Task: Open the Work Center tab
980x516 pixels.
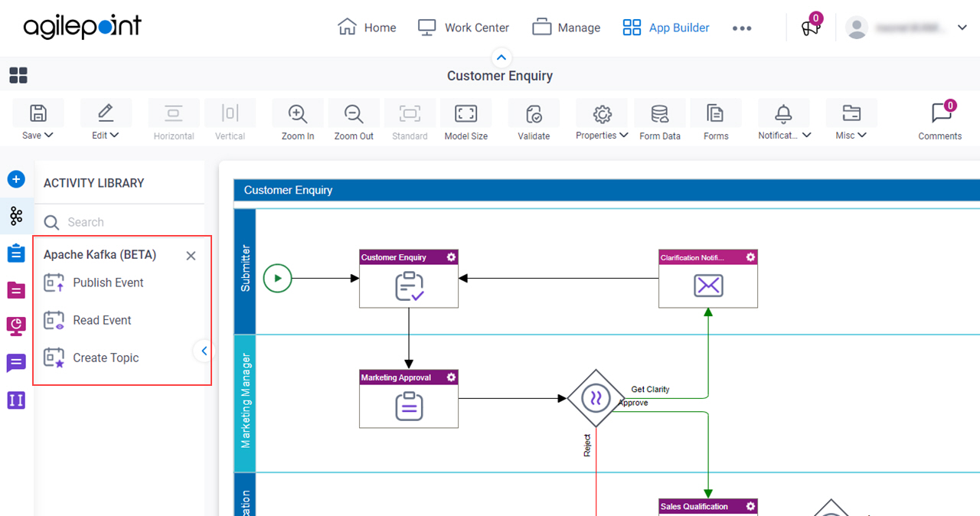Action: tap(463, 28)
